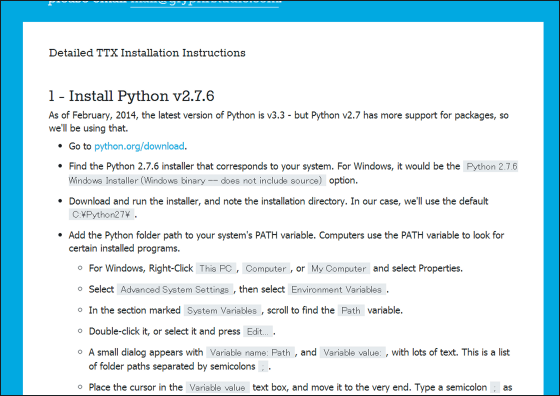The height and width of the screenshot is (396, 560).
Task: Click the 'Variable value:' code label in dialog sentence
Action: (352, 353)
